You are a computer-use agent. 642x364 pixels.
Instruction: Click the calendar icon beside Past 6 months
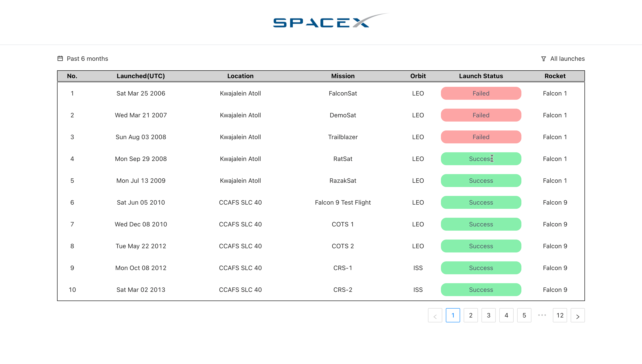60,59
